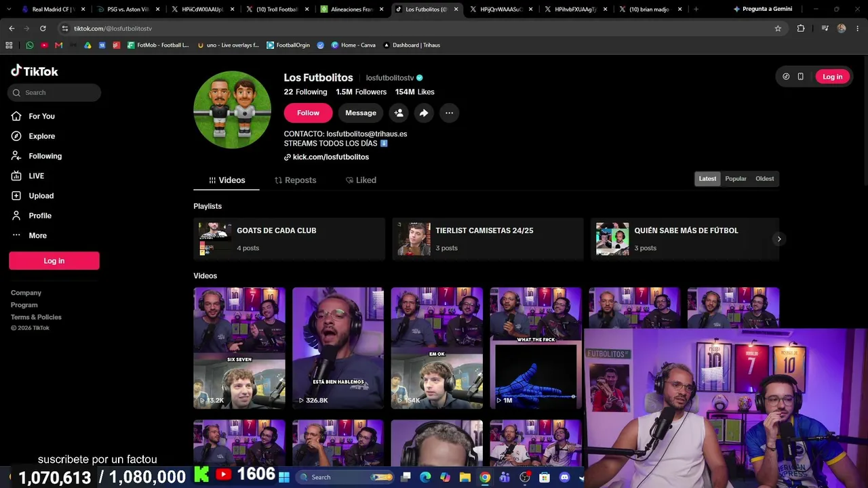Screen dimensions: 868x488
Task: Switch to the brian madjo browser tab
Action: tap(649, 9)
